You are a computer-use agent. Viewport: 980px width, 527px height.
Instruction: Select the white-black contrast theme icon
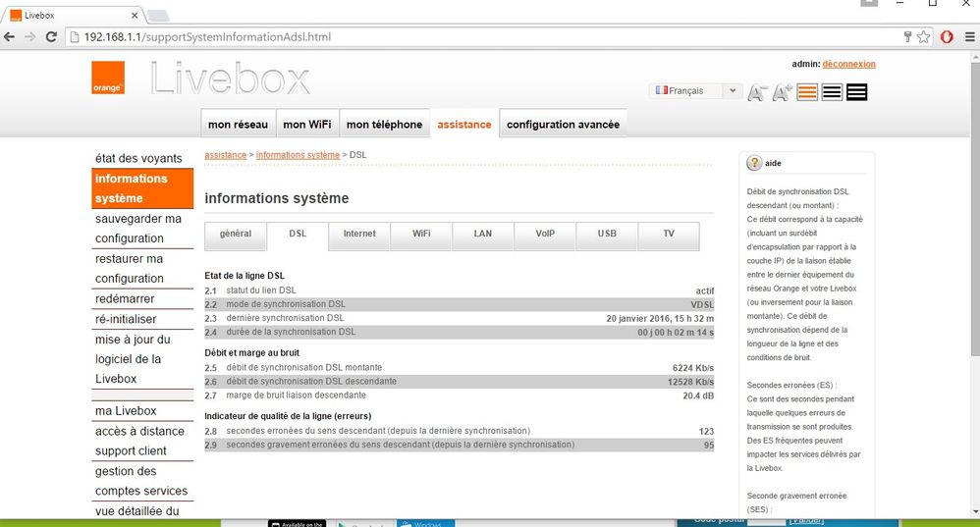[832, 92]
